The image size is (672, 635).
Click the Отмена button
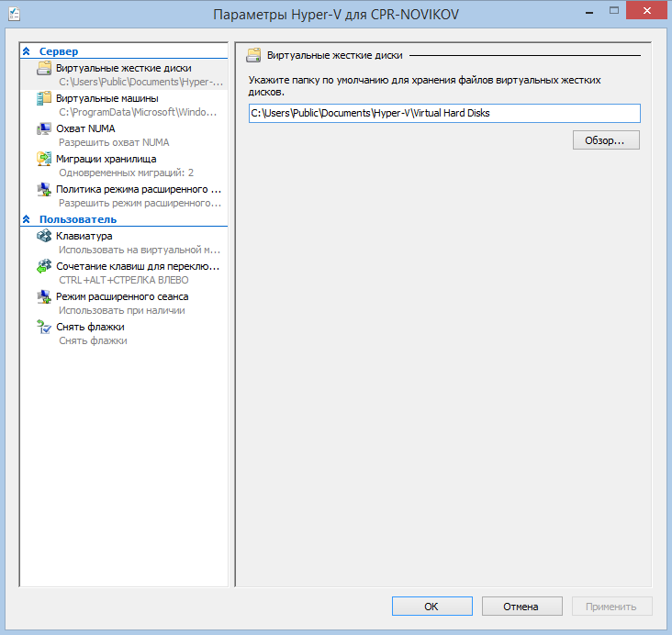point(521,607)
